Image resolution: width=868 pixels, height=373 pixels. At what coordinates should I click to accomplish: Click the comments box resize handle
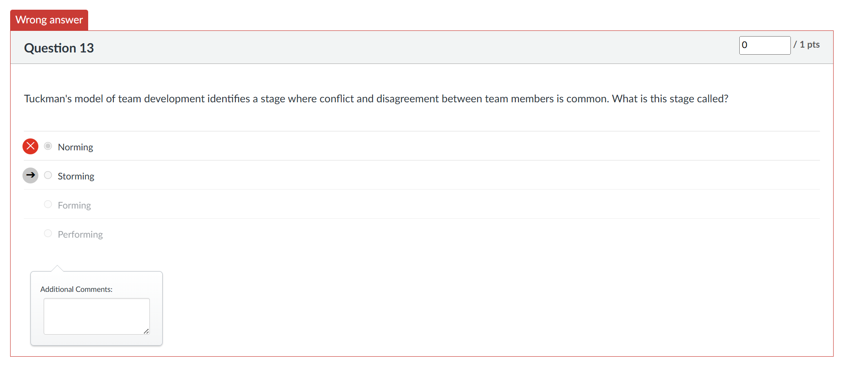[146, 331]
